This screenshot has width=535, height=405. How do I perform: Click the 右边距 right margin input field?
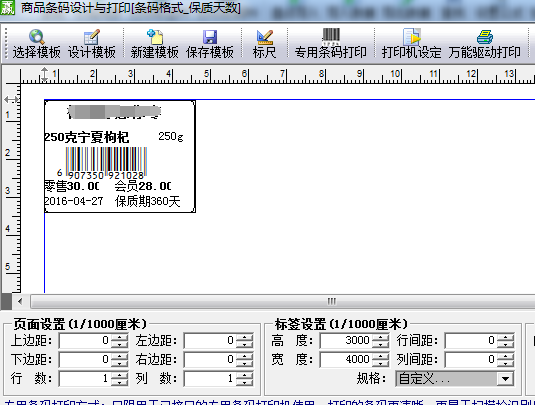pos(209,359)
